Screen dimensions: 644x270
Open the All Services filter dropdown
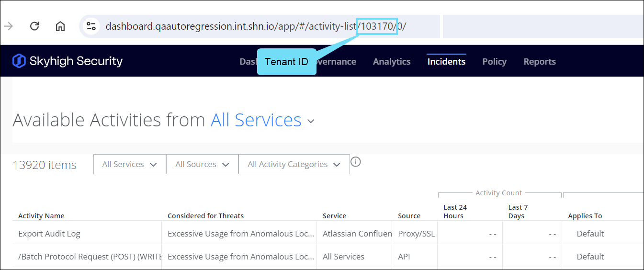(x=130, y=164)
